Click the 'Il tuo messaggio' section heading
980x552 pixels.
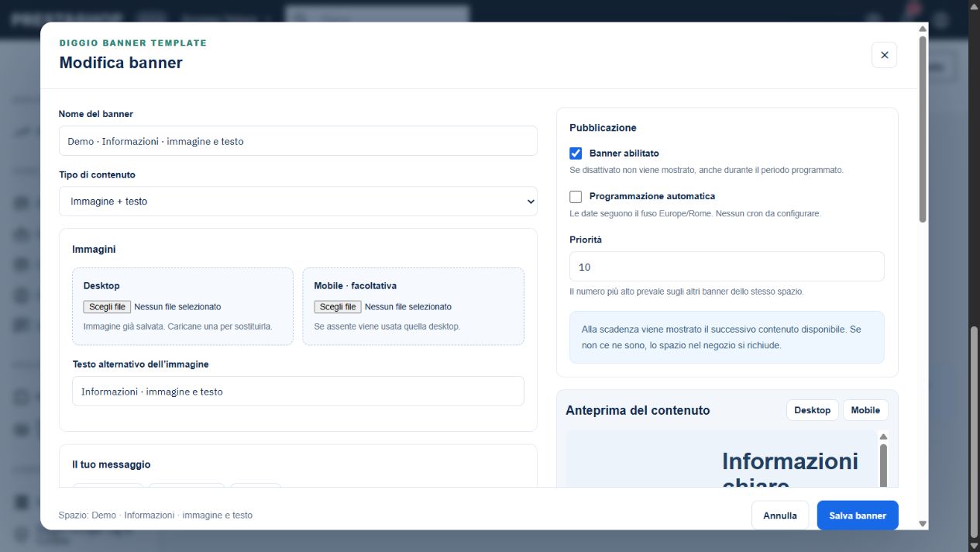click(112, 464)
